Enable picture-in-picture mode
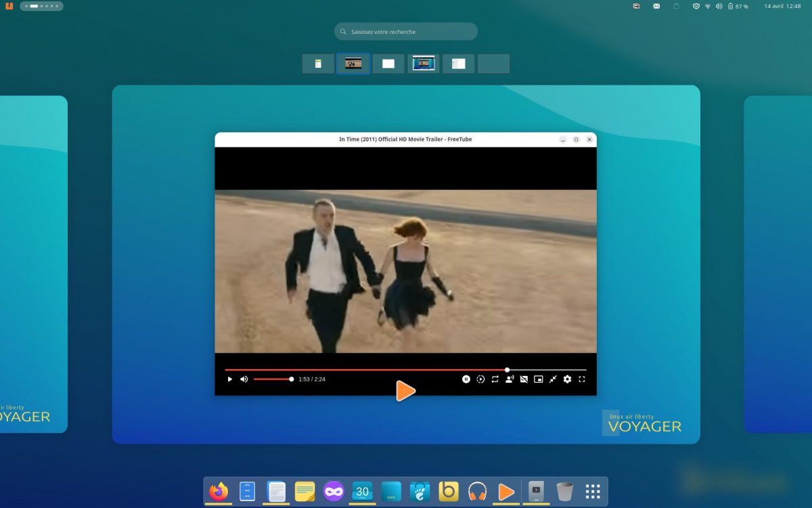812x508 pixels. [x=539, y=379]
